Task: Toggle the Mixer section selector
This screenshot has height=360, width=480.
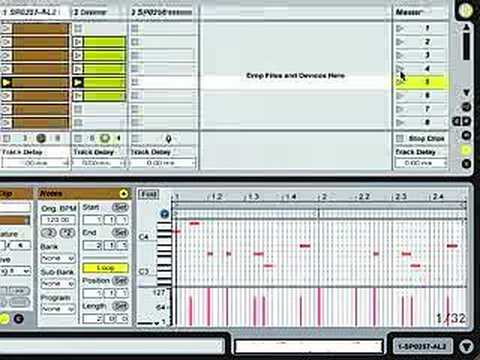Action: (x=466, y=135)
